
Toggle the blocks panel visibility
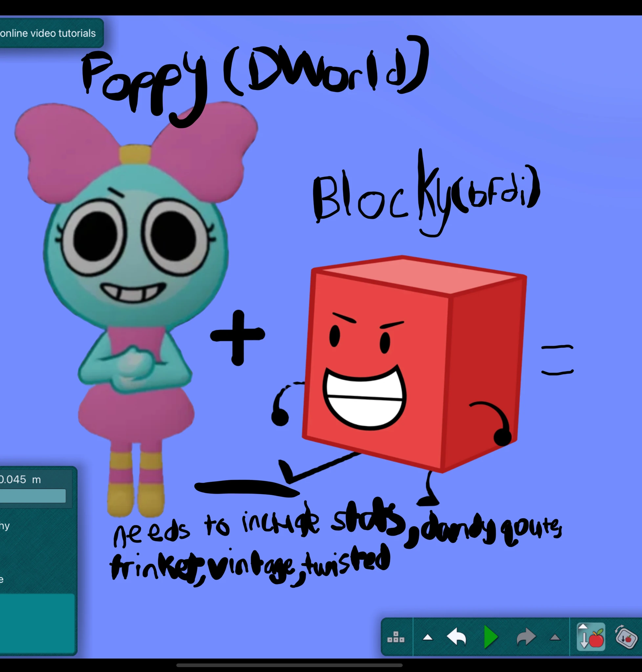coord(396,637)
